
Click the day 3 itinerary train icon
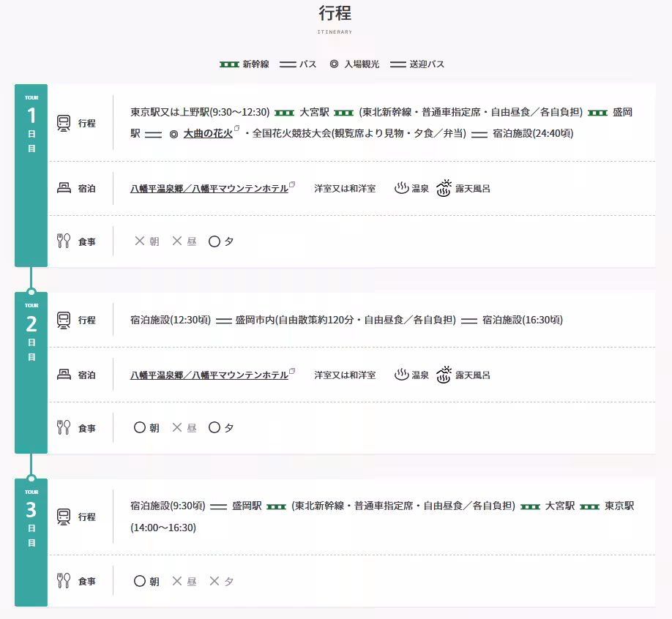(64, 517)
